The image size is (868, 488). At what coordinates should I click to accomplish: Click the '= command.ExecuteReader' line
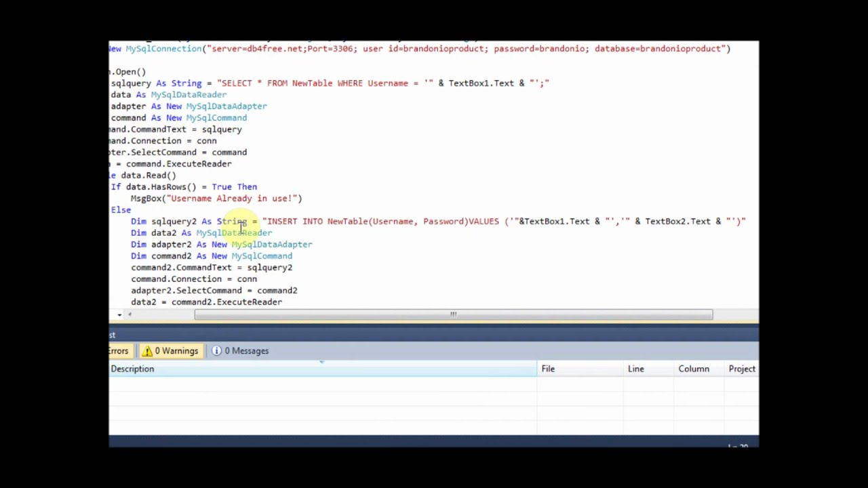coord(170,163)
